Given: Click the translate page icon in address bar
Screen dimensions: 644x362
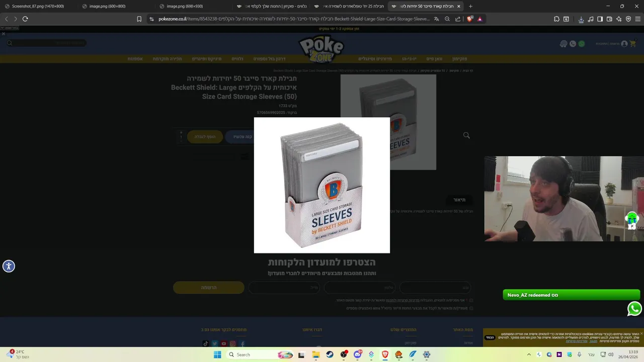Looking at the screenshot, I should pyautogui.click(x=436, y=19).
